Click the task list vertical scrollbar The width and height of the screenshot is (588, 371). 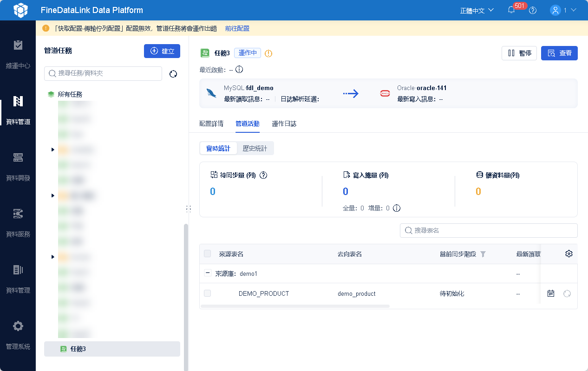(x=186, y=297)
